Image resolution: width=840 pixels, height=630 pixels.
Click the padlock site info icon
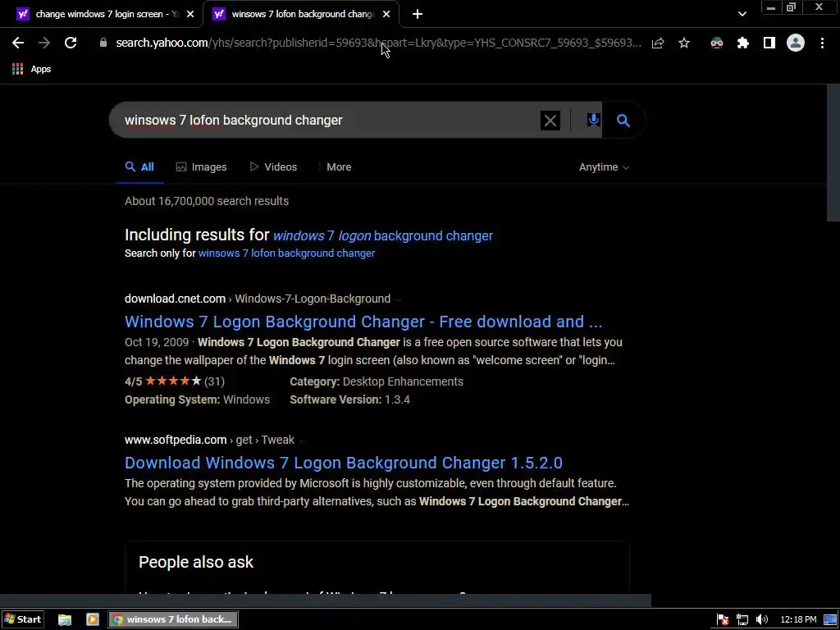pos(103,43)
